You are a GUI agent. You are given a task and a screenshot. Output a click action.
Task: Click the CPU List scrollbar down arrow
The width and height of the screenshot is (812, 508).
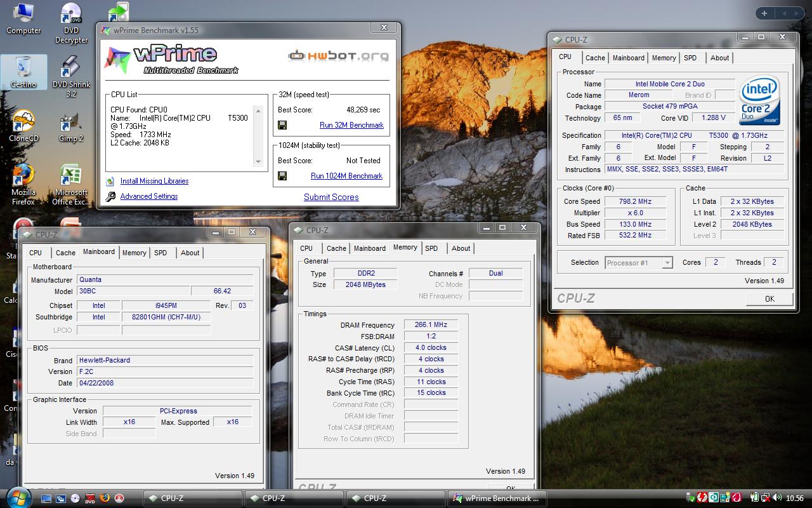pos(258,162)
